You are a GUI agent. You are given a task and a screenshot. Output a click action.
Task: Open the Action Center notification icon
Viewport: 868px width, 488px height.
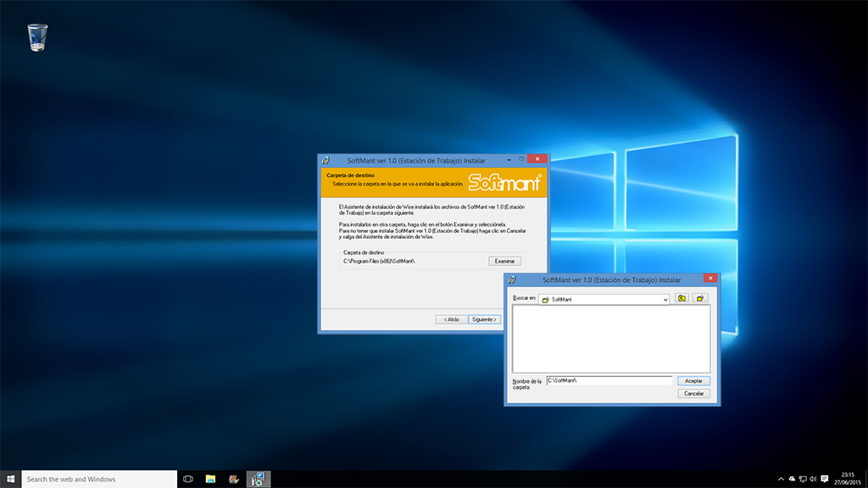pos(825,479)
